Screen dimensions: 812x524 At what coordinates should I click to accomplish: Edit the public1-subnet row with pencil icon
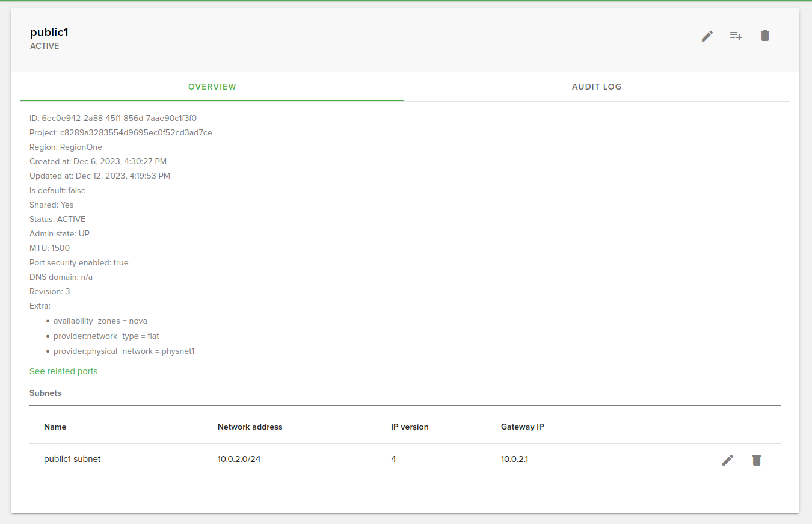[728, 460]
